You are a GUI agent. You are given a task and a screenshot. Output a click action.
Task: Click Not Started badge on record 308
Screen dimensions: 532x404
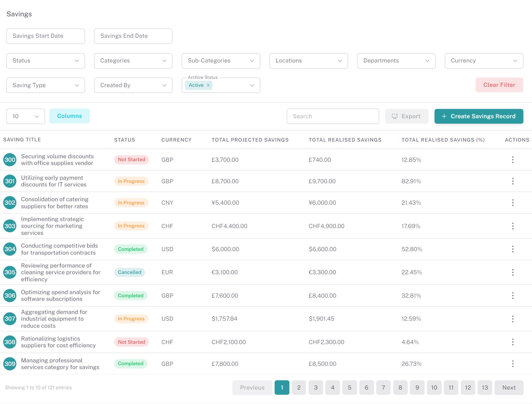point(131,342)
